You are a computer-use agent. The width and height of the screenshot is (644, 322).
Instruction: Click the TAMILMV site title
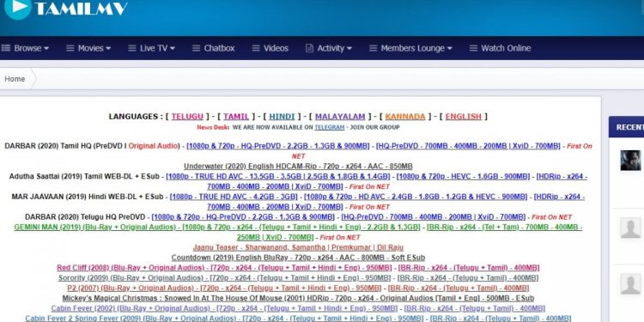coord(81,9)
